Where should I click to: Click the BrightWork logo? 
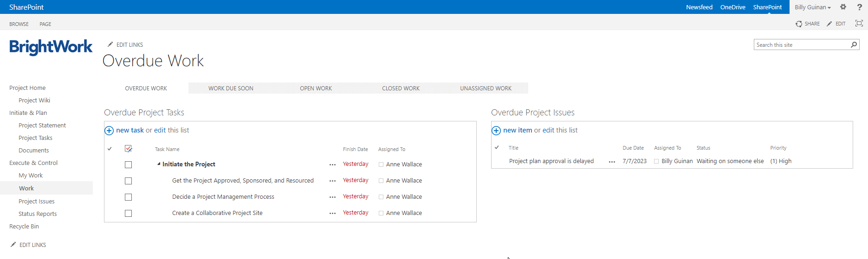[x=51, y=47]
